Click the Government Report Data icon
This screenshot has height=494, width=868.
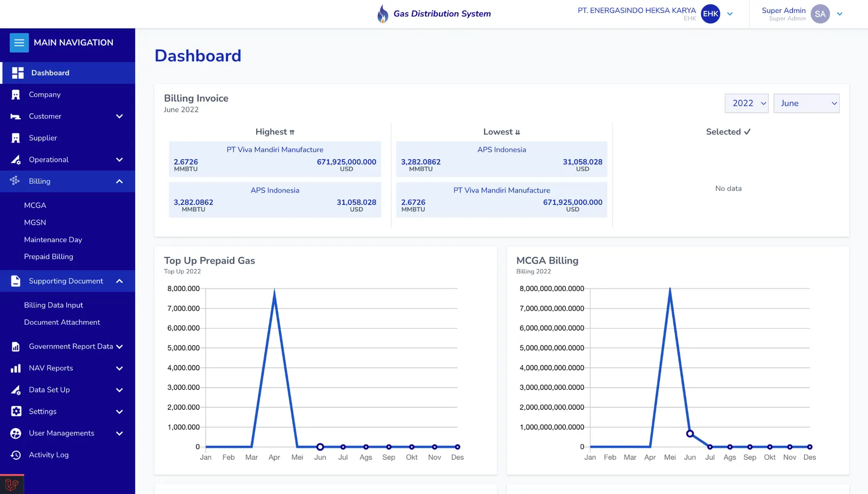tap(16, 347)
